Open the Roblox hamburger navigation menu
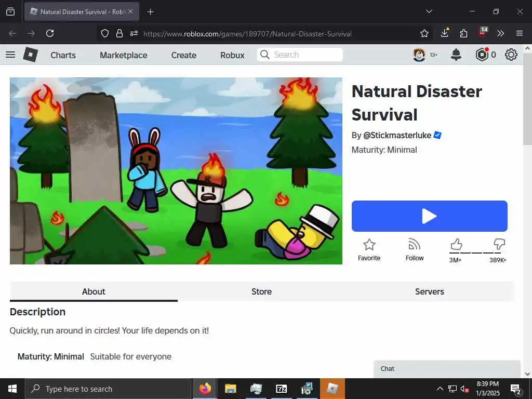Image resolution: width=532 pixels, height=399 pixels. 10,55
